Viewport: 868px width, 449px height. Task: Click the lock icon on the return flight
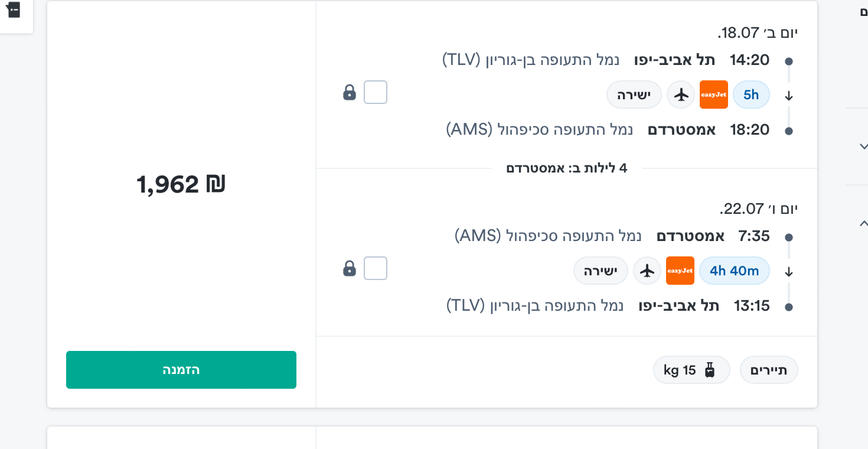coord(350,269)
